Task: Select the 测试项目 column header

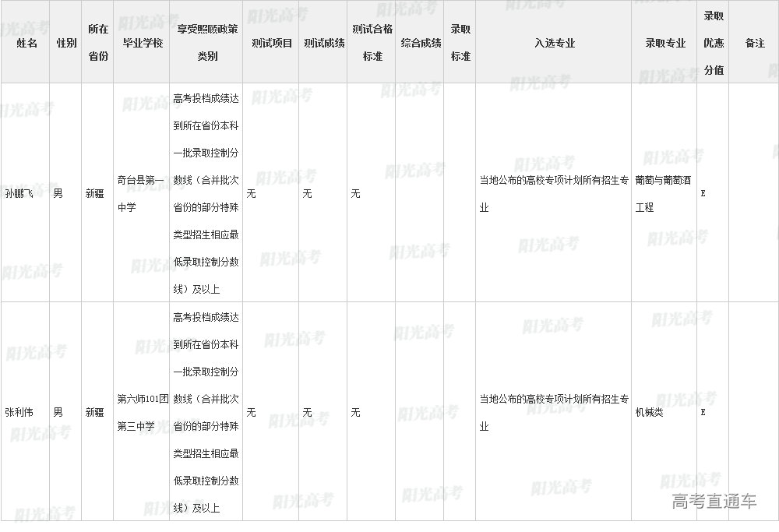Action: point(272,43)
